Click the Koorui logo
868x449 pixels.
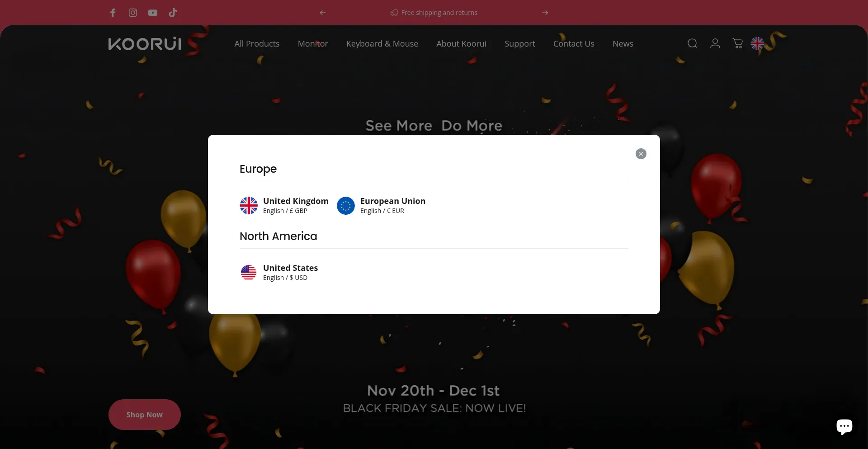[145, 44]
